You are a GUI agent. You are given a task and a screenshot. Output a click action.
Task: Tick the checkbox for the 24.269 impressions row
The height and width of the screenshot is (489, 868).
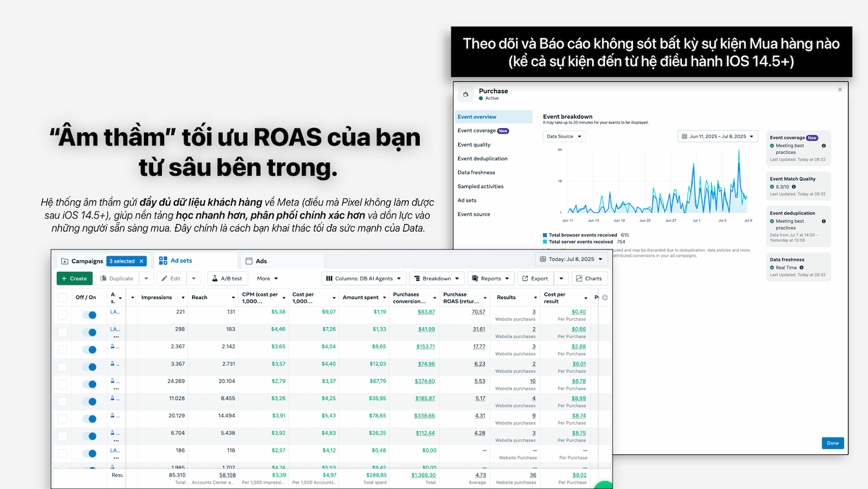pyautogui.click(x=63, y=384)
